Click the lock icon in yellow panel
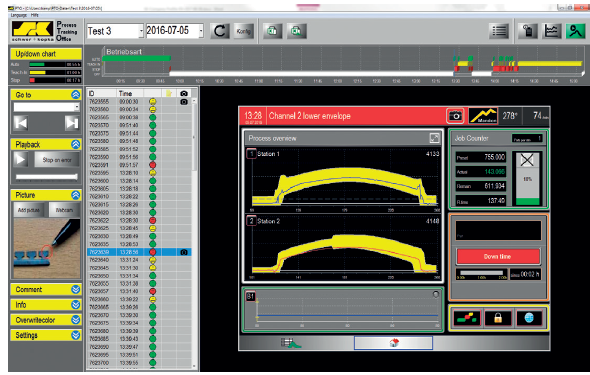 tap(498, 318)
